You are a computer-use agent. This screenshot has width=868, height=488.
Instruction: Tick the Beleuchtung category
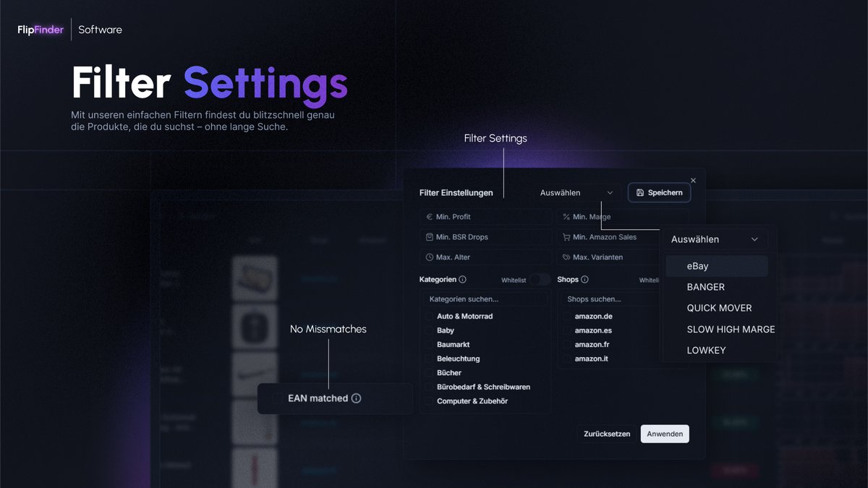click(x=429, y=359)
